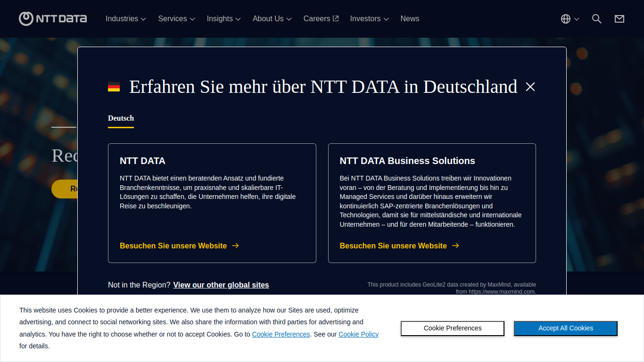The width and height of the screenshot is (644, 362).
Task: Open the Cookie Policy link
Action: tap(358, 334)
